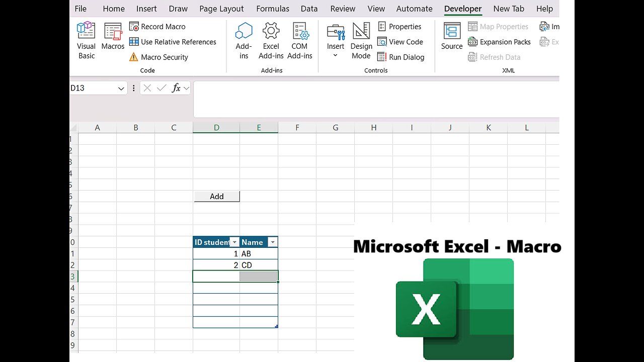Click the table resize handle corner
The height and width of the screenshot is (362, 644).
pyautogui.click(x=277, y=326)
